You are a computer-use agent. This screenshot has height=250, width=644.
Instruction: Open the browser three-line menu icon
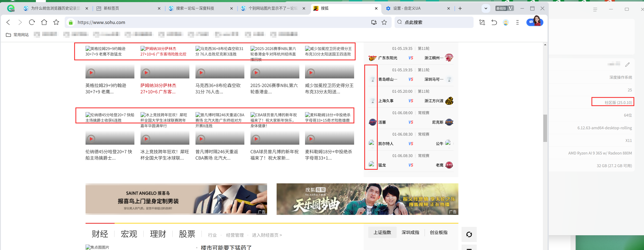pos(518,22)
